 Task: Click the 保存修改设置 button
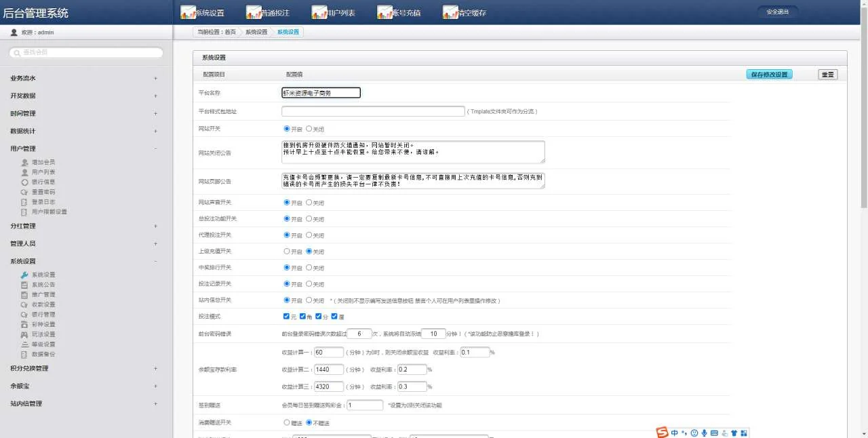[x=769, y=75]
